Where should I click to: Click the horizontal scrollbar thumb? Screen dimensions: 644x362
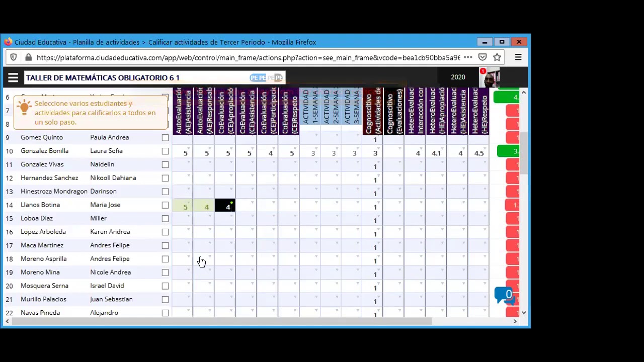pyautogui.click(x=222, y=321)
